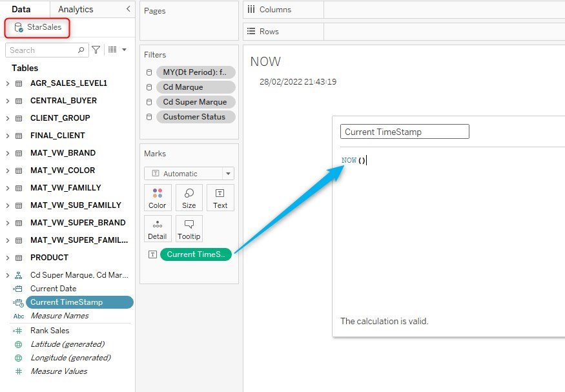Click the hash icon beside Measure Values
Image resolution: width=565 pixels, height=392 pixels.
click(x=19, y=371)
